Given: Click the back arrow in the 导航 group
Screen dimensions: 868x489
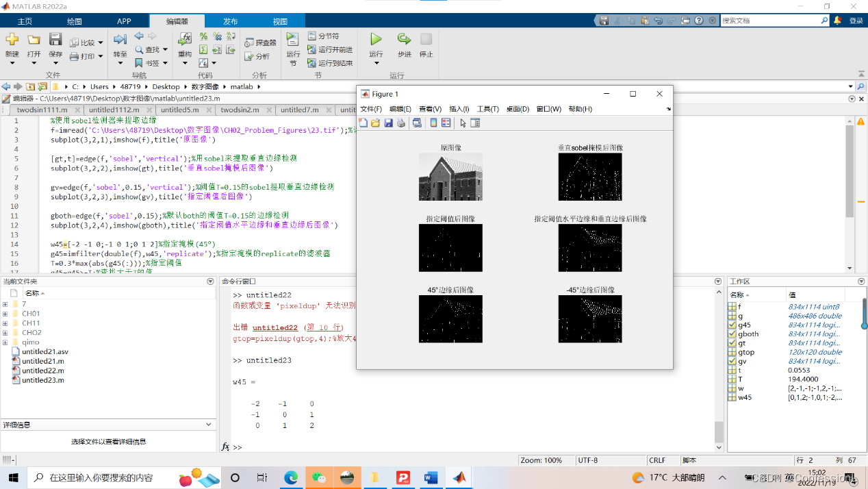Looking at the screenshot, I should (x=139, y=36).
